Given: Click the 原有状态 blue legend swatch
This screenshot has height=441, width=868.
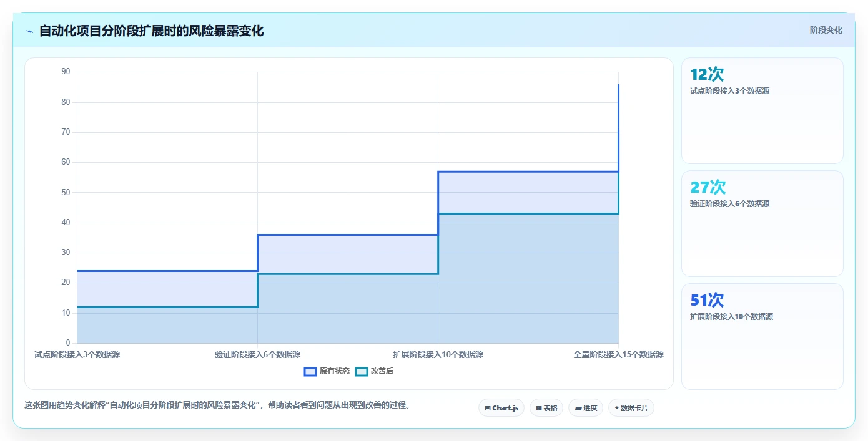Looking at the screenshot, I should [x=310, y=371].
